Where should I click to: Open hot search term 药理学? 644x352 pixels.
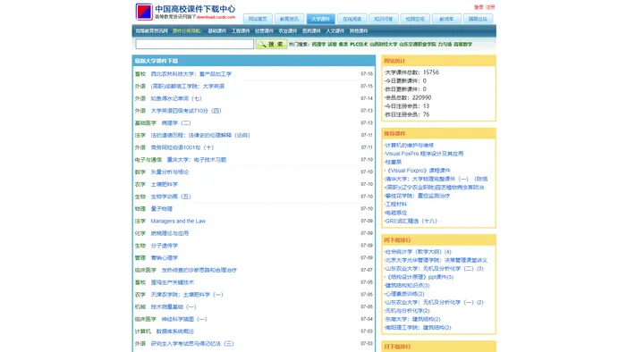(x=318, y=45)
